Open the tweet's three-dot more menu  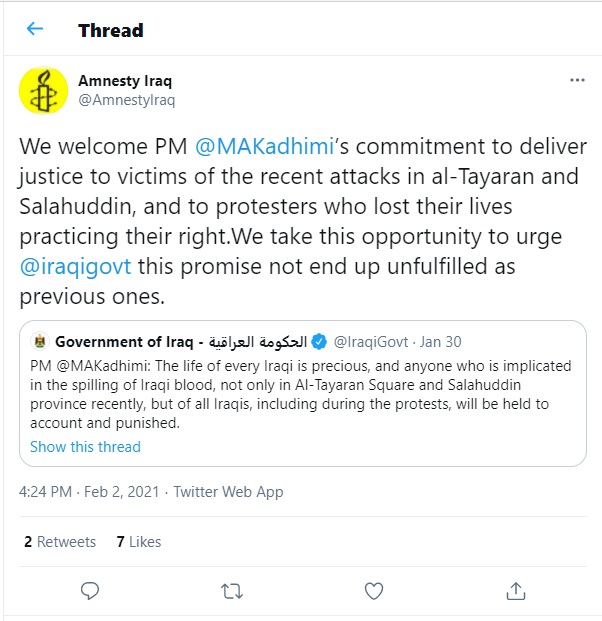coord(577,79)
